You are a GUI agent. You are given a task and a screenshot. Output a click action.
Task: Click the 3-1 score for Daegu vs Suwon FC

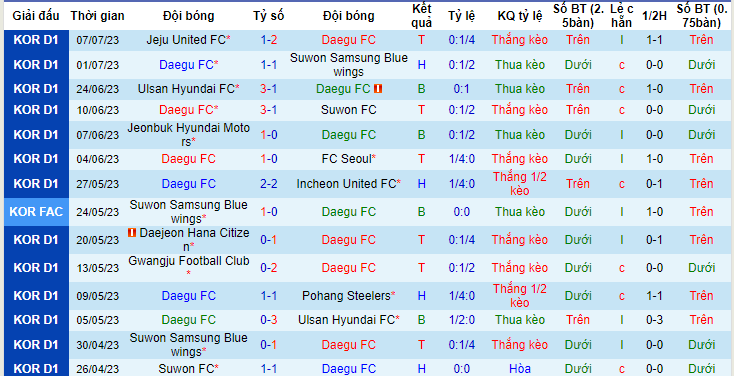[x=269, y=110]
